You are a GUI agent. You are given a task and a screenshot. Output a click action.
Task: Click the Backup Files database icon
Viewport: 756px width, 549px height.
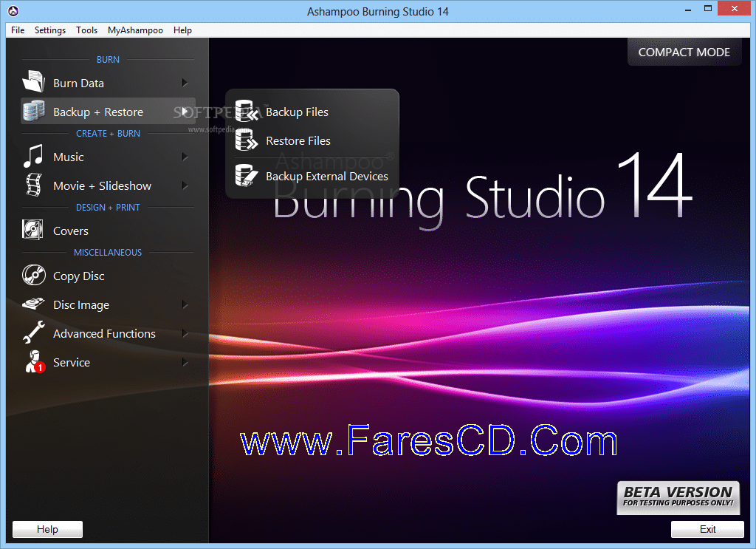(x=247, y=111)
